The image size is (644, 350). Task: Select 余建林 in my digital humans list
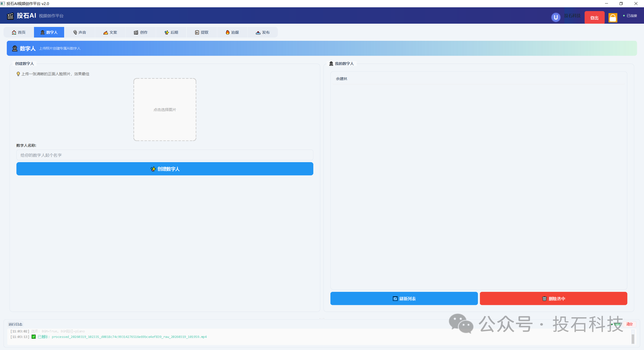coord(342,79)
